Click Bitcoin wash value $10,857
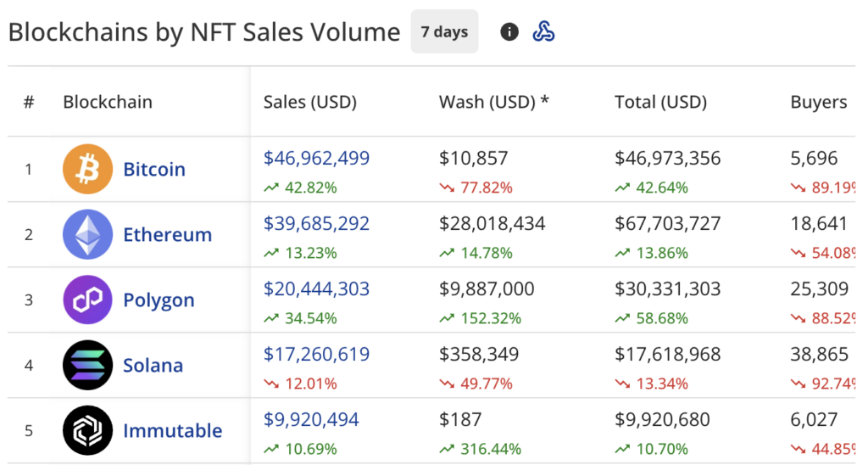This screenshot has height=465, width=868. pyautogui.click(x=473, y=158)
